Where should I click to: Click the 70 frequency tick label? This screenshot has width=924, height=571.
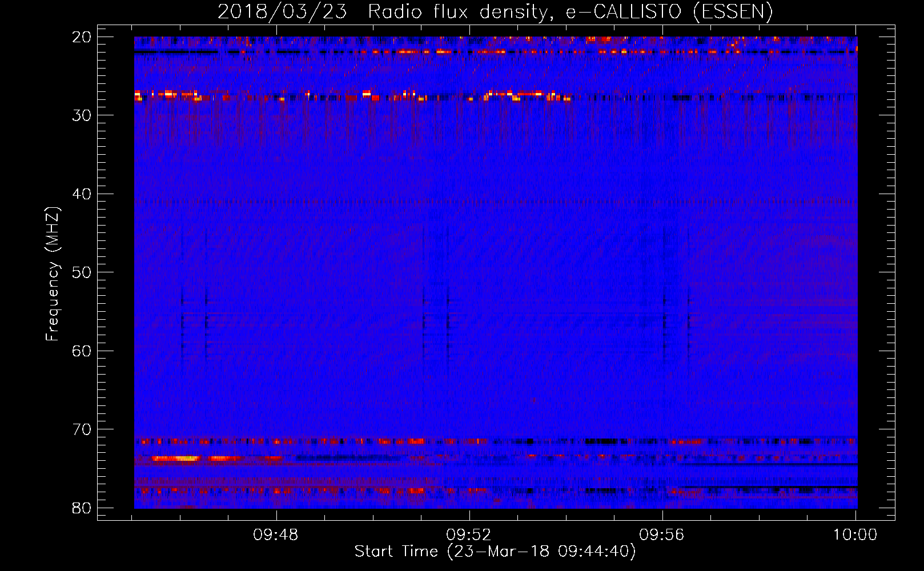(x=82, y=429)
